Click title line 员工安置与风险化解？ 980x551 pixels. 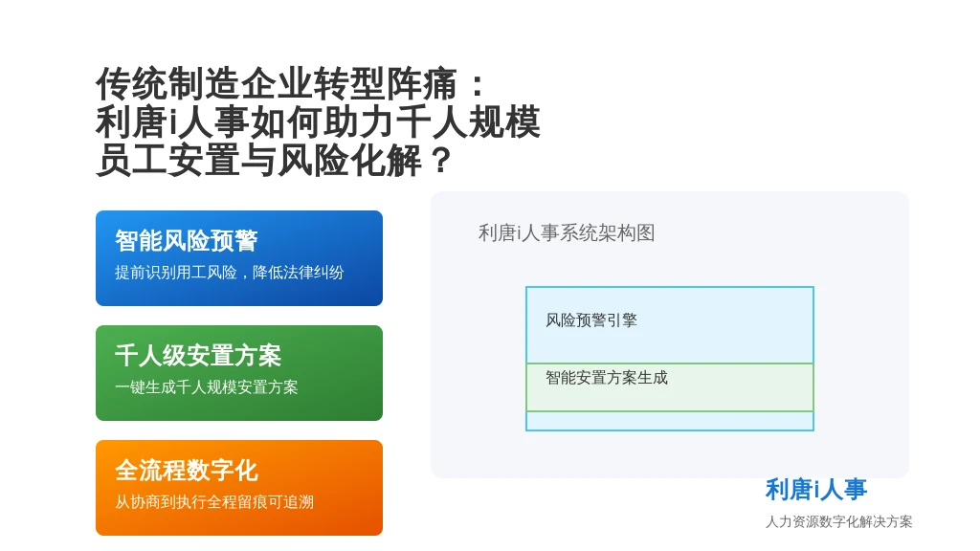pyautogui.click(x=275, y=161)
